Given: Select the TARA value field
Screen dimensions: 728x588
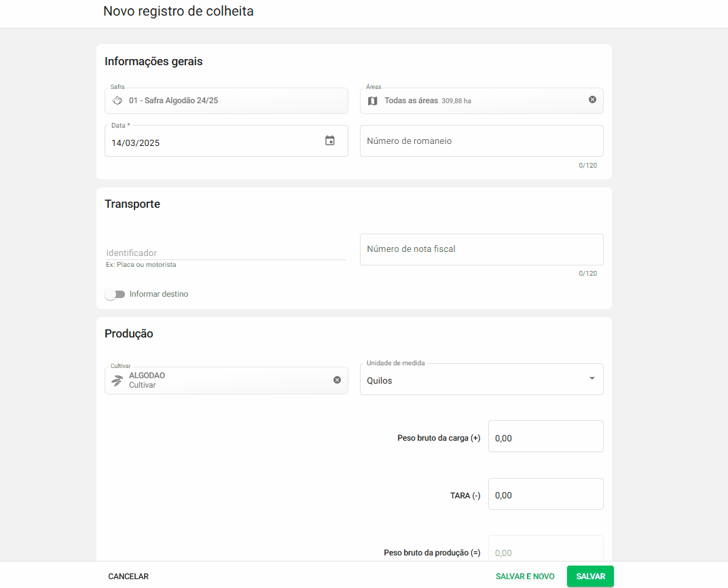Looking at the screenshot, I should click(x=545, y=494).
